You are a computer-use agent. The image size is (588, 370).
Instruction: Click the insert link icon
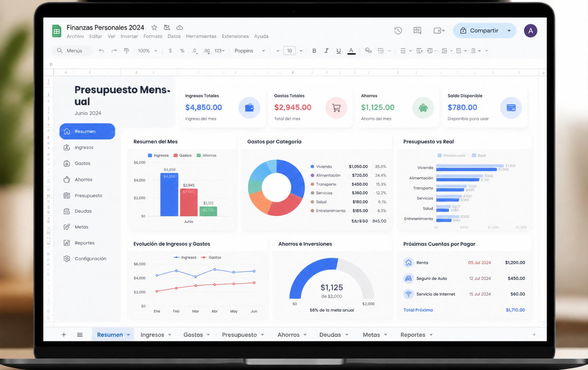click(368, 51)
